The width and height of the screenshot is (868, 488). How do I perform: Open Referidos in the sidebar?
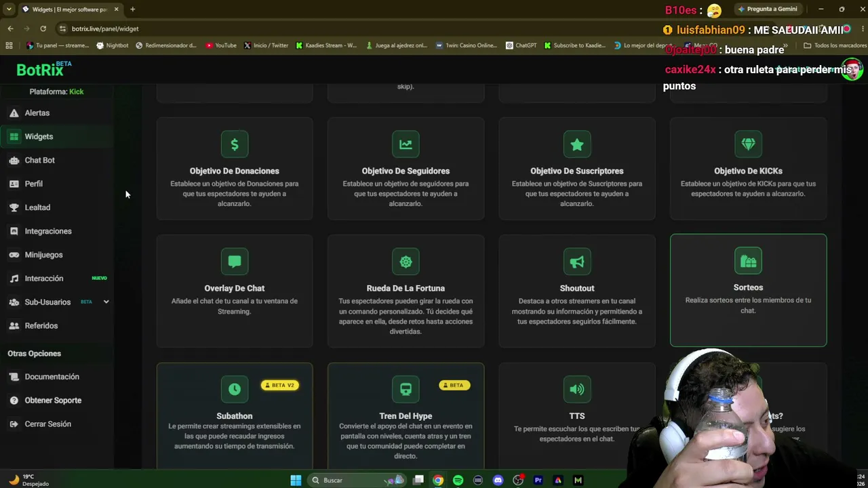[x=57, y=326]
